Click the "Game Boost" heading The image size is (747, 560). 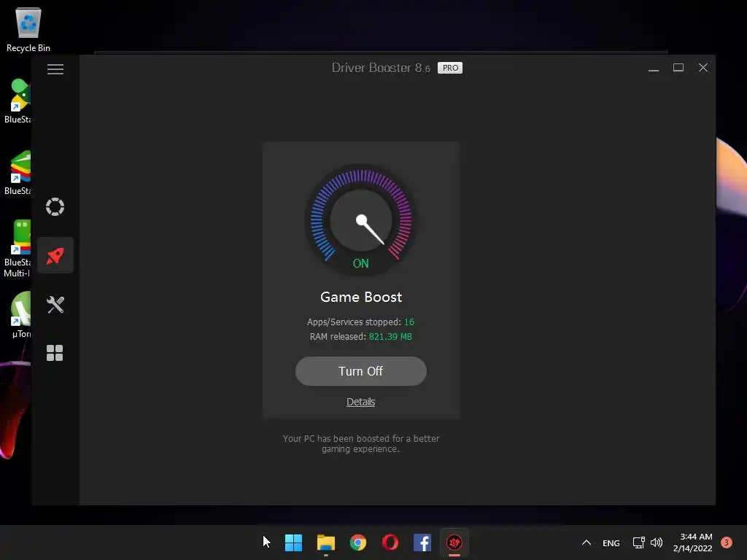point(361,297)
